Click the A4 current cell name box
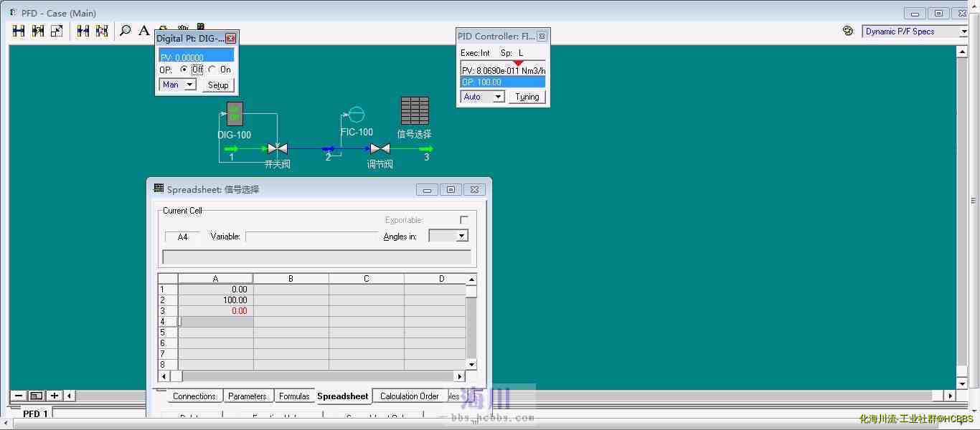980x430 pixels. pyautogui.click(x=183, y=236)
